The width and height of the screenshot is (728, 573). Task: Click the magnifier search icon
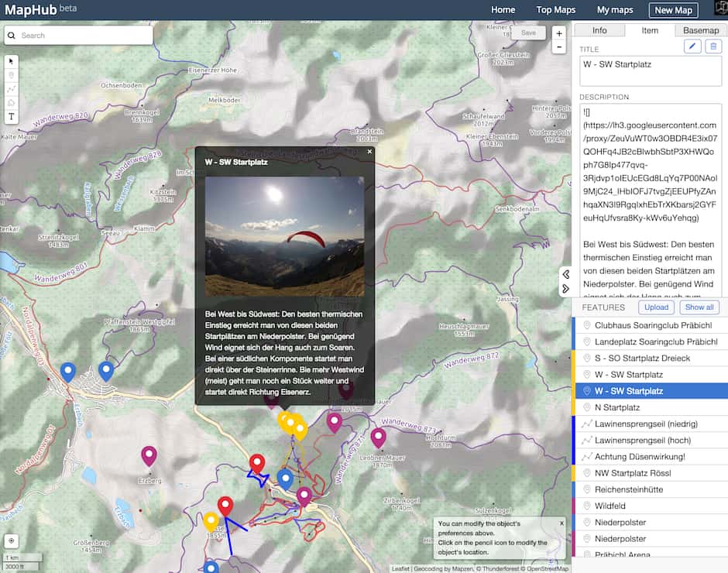tap(12, 36)
